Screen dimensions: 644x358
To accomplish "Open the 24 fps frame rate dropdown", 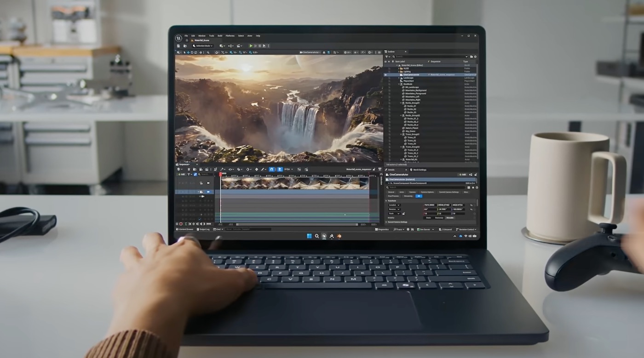I will [289, 170].
